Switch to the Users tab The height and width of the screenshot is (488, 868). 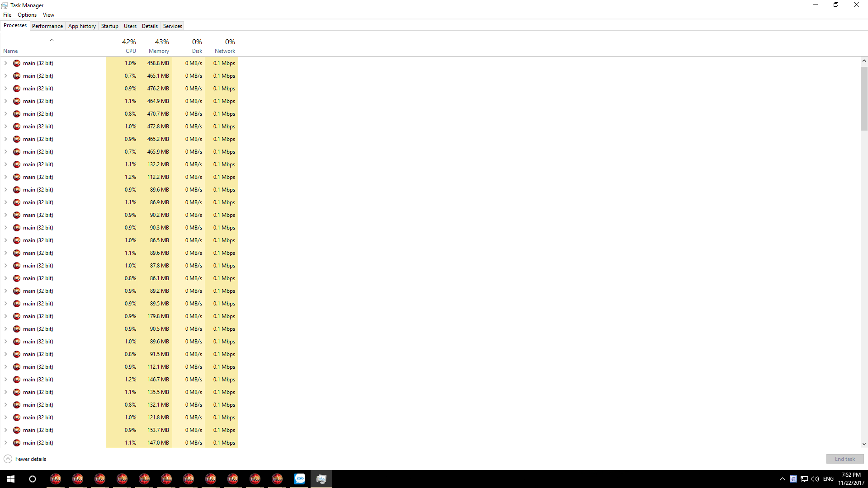point(130,26)
